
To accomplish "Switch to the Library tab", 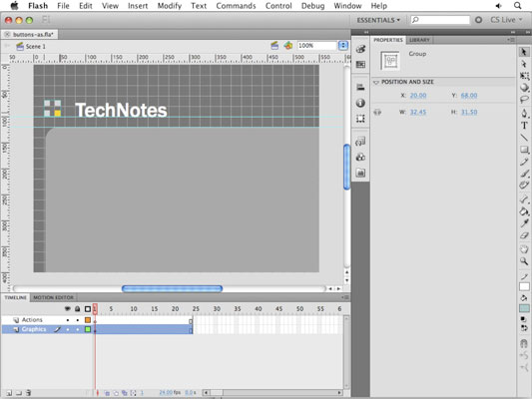I will 419,40.
